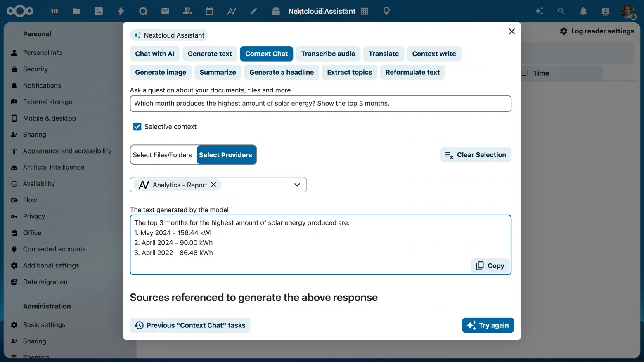Launch the Assistant sparkle icon in header
This screenshot has height=362, width=644.
click(539, 11)
